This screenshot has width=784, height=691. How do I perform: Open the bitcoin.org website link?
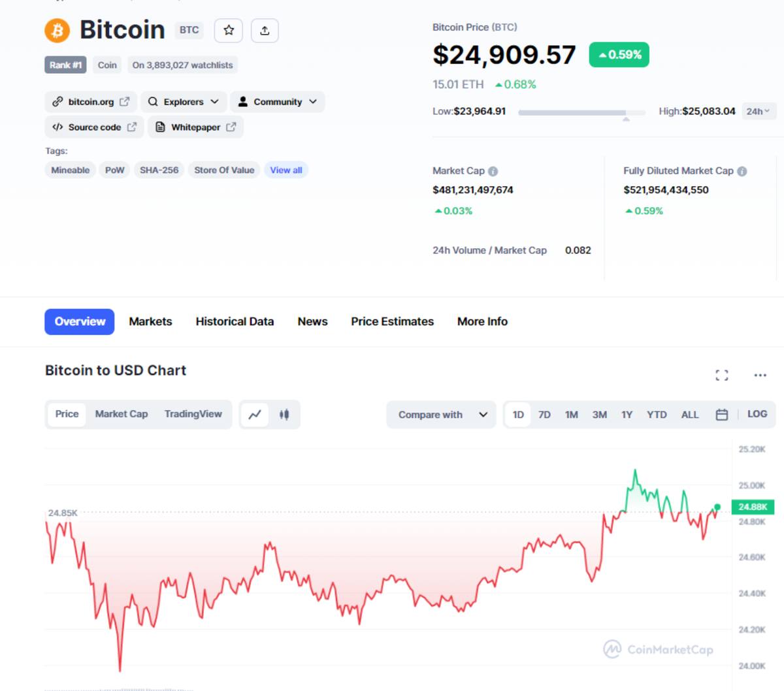[91, 102]
